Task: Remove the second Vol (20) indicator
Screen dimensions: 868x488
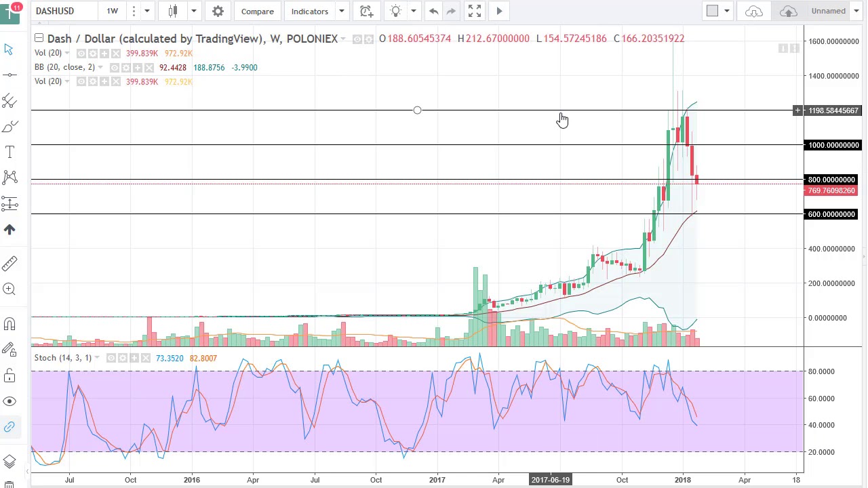Action: [115, 81]
